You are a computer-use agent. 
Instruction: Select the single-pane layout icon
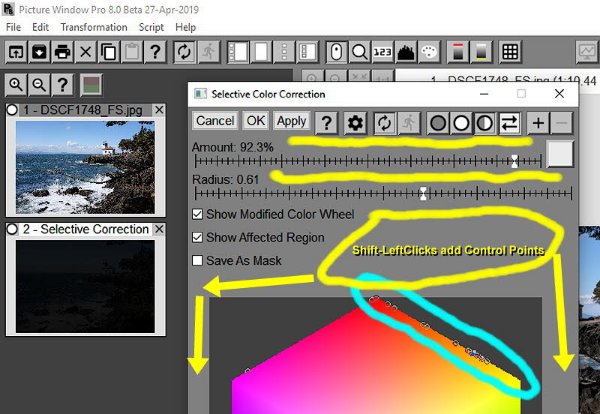tap(261, 52)
